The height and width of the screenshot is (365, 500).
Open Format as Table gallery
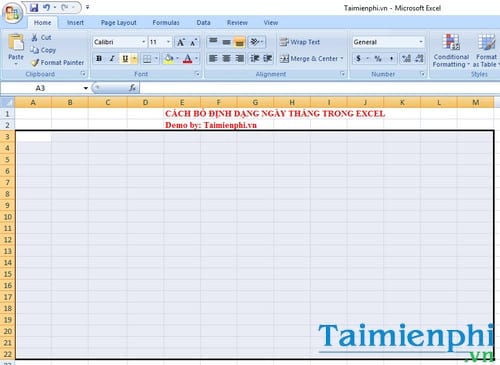[x=485, y=51]
